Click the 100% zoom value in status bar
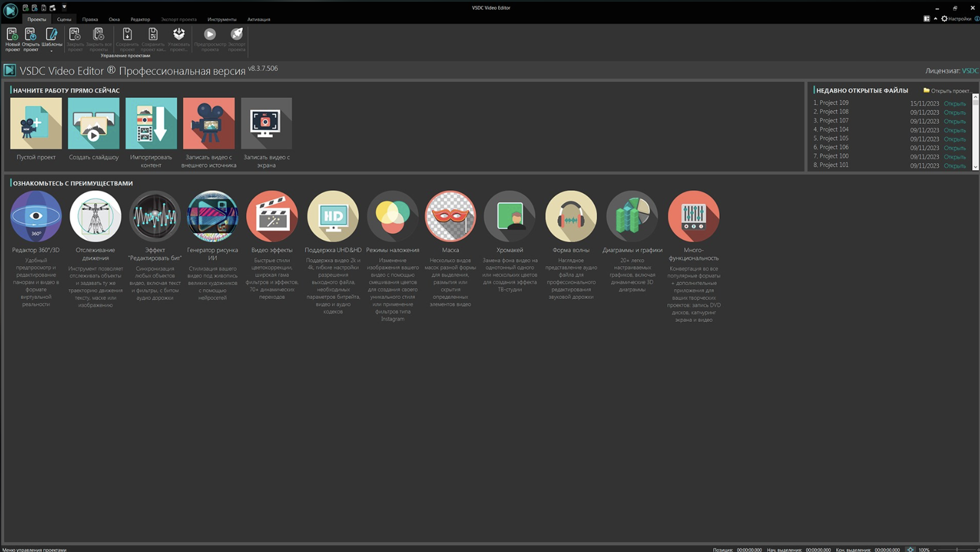The height and width of the screenshot is (552, 980). 924,550
